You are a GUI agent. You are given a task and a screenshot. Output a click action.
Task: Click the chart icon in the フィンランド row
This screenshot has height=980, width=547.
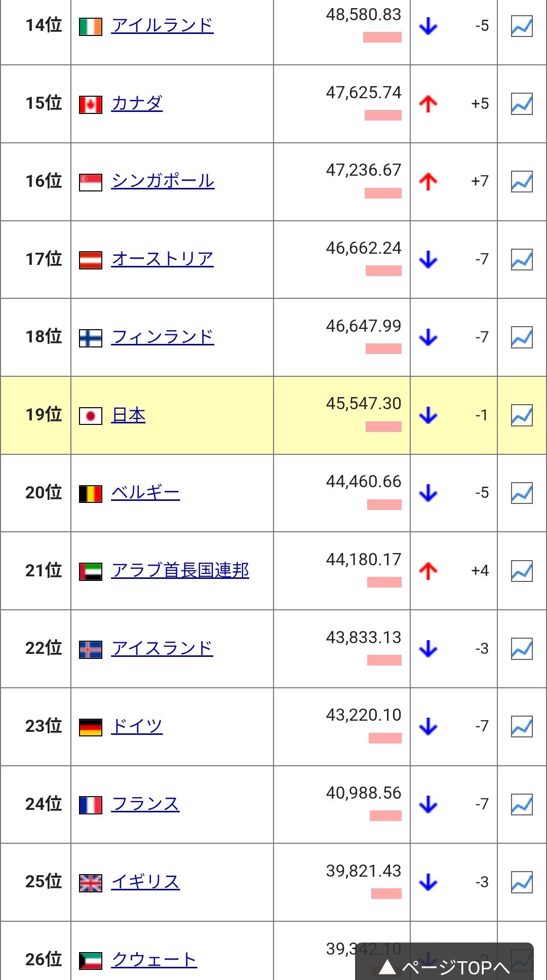(x=522, y=337)
